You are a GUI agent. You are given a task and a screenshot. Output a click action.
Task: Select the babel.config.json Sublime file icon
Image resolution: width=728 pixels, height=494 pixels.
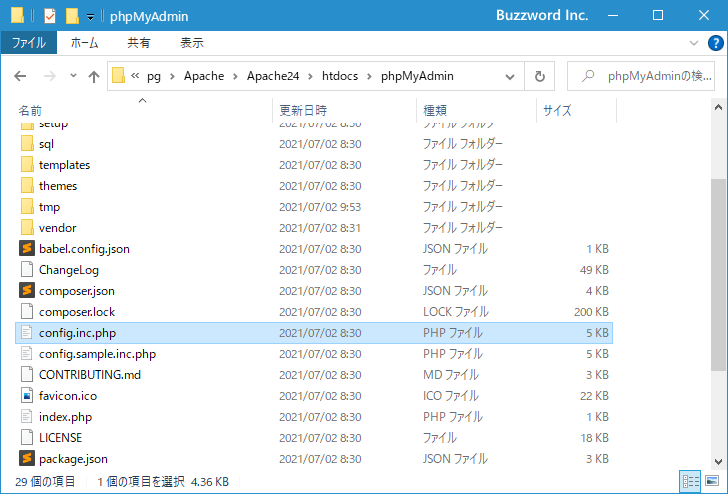(x=27, y=248)
